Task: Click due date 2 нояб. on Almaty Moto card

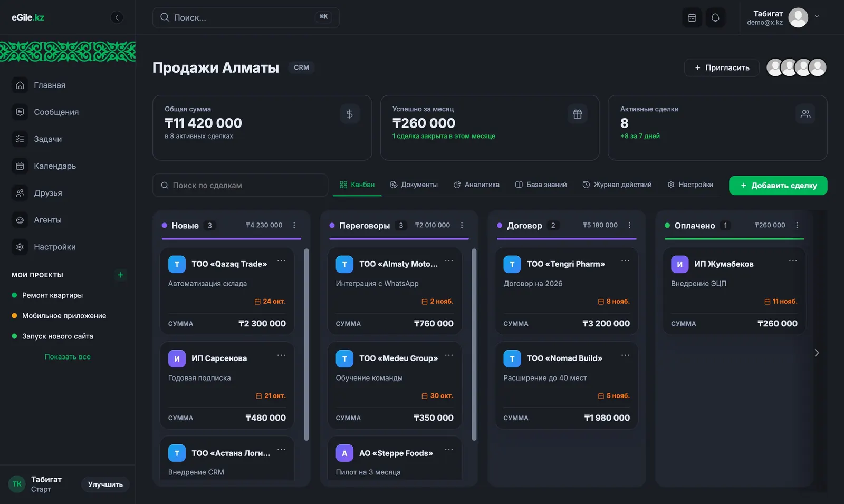Action: [437, 302]
